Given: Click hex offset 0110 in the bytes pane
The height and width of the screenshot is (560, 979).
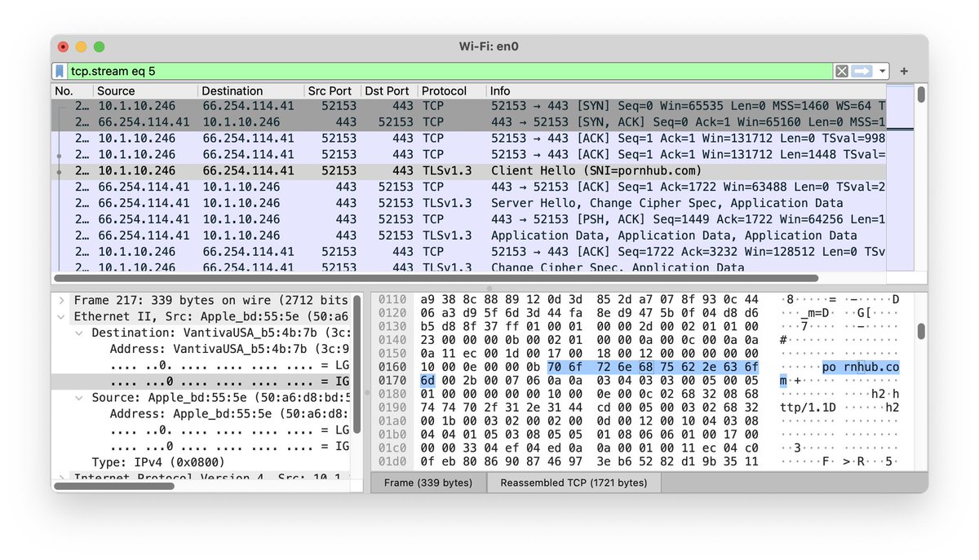Looking at the screenshot, I should [x=392, y=301].
